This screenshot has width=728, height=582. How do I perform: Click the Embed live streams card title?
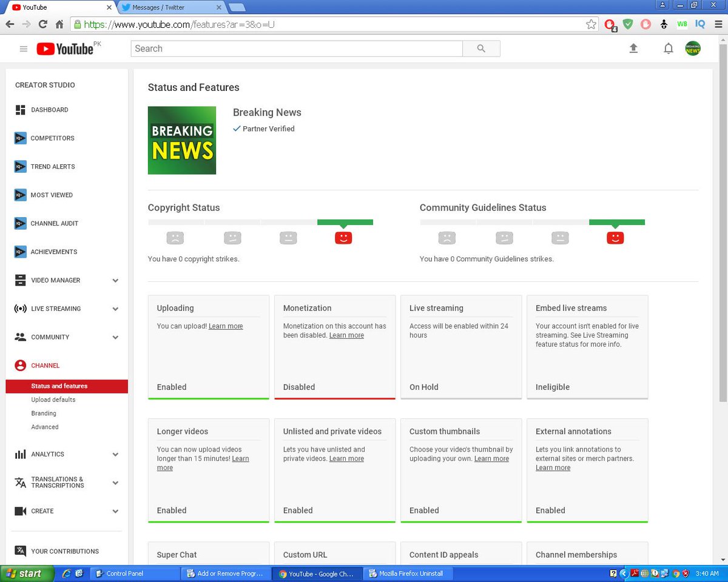[x=571, y=308]
